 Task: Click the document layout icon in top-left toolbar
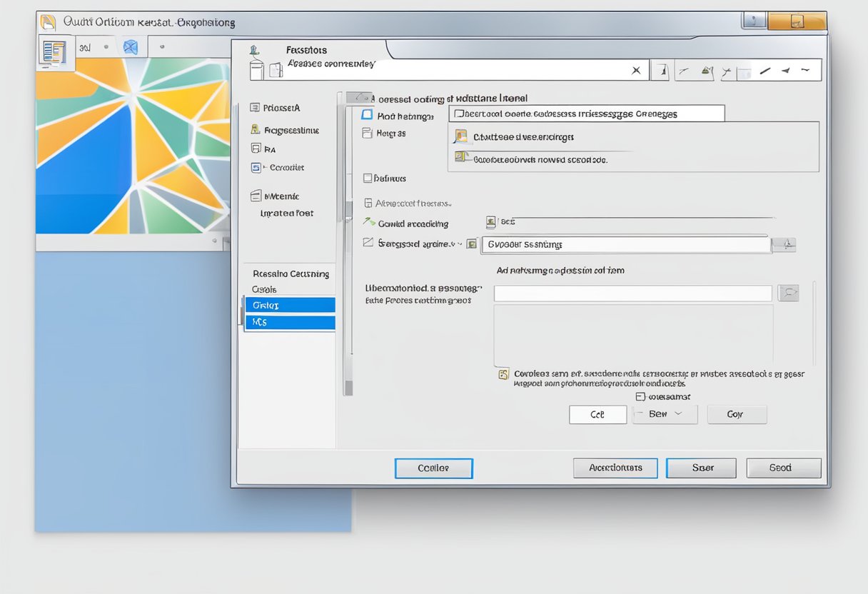54,51
